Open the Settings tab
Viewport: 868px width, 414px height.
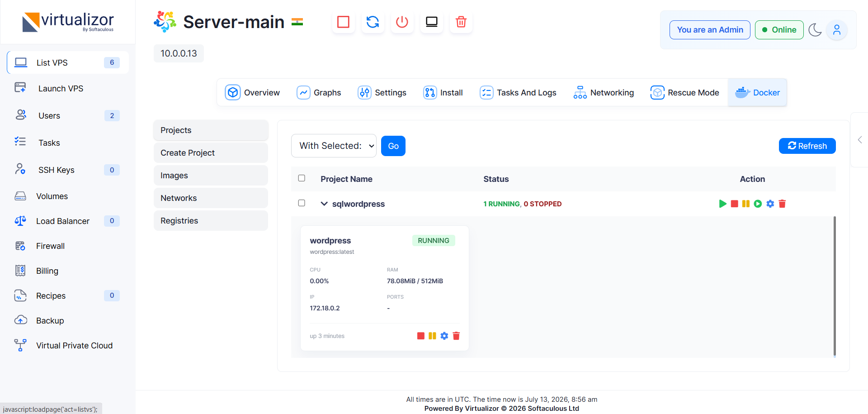[382, 93]
